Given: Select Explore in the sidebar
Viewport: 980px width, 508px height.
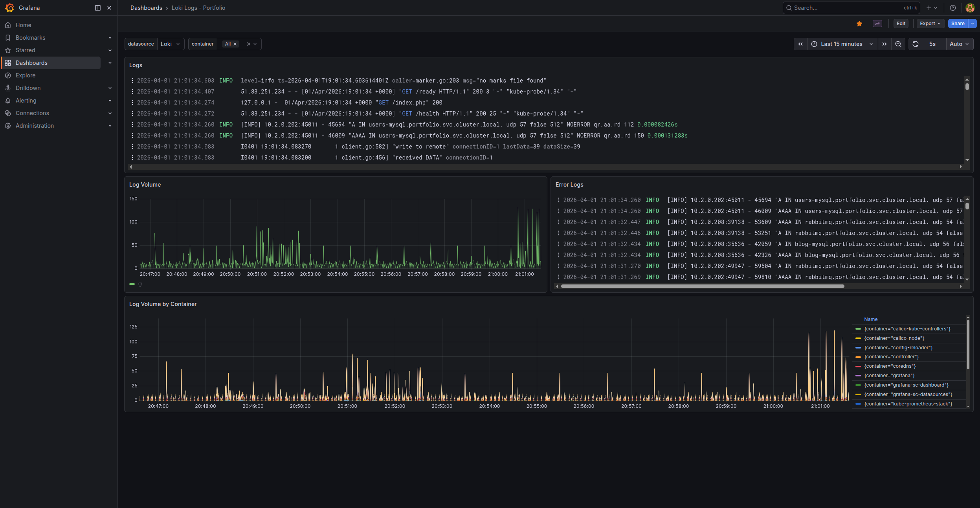Looking at the screenshot, I should pyautogui.click(x=26, y=75).
